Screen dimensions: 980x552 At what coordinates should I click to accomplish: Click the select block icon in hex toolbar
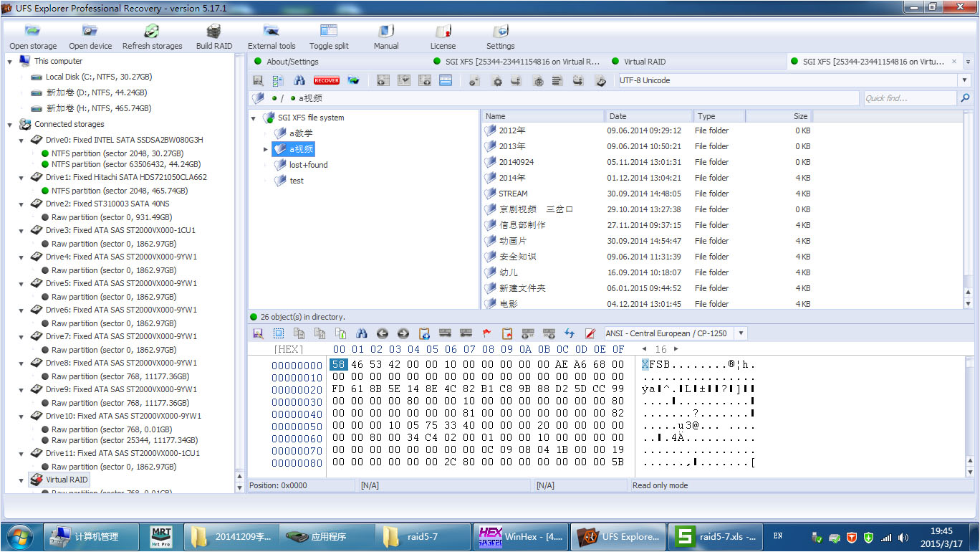[279, 333]
